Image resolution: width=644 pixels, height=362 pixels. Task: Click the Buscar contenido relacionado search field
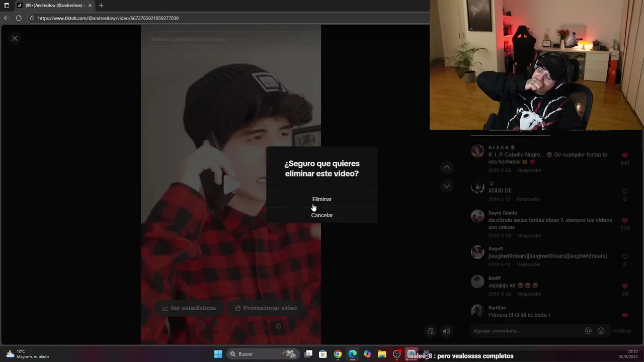230,39
